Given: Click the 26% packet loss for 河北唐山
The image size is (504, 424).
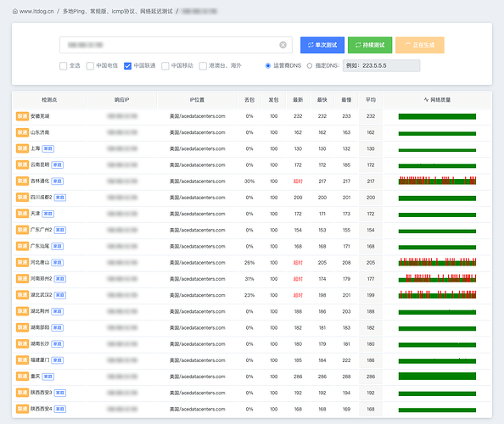Looking at the screenshot, I should point(249,263).
